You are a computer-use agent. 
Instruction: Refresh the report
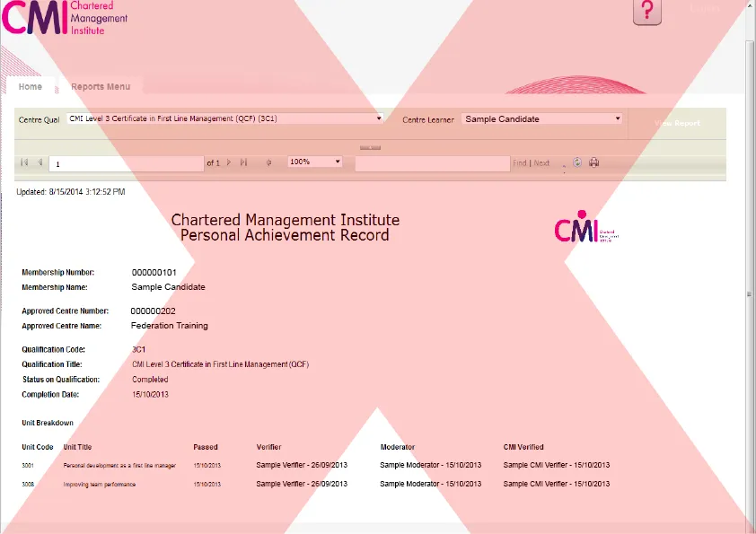(x=577, y=162)
